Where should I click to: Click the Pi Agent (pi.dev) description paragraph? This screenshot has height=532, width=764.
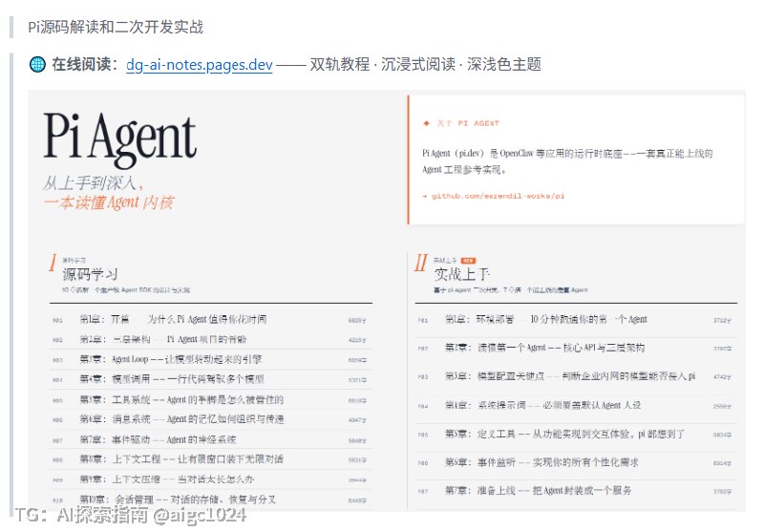click(567, 161)
